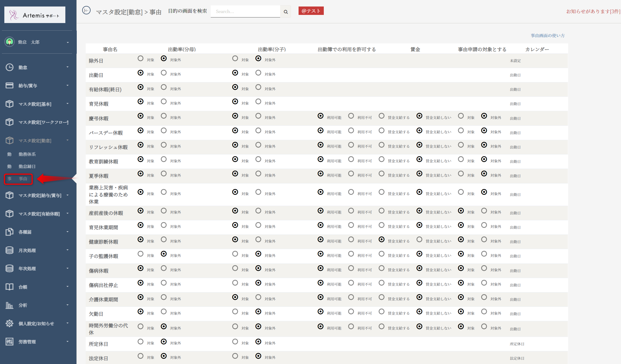Open the 事由画面の使い方 help link
621x364 pixels.
pyautogui.click(x=548, y=36)
